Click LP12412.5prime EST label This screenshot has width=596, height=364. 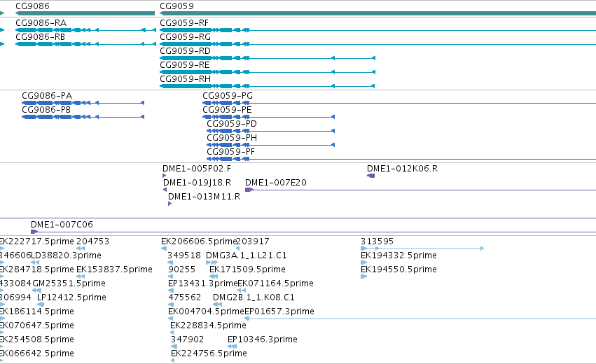click(71, 297)
